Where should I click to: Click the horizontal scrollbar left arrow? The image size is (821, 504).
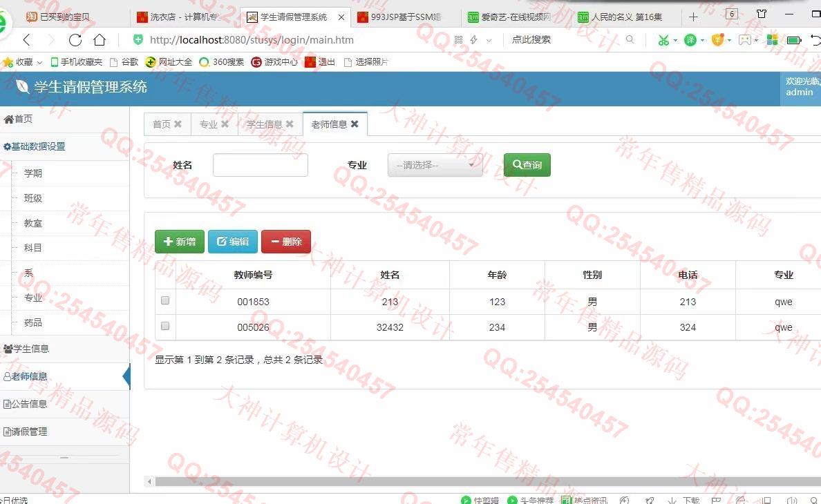pyautogui.click(x=149, y=481)
